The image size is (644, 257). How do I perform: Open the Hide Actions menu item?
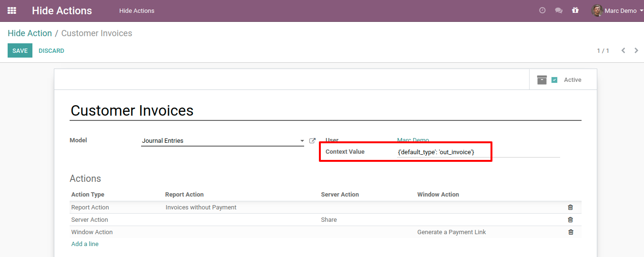click(x=137, y=10)
